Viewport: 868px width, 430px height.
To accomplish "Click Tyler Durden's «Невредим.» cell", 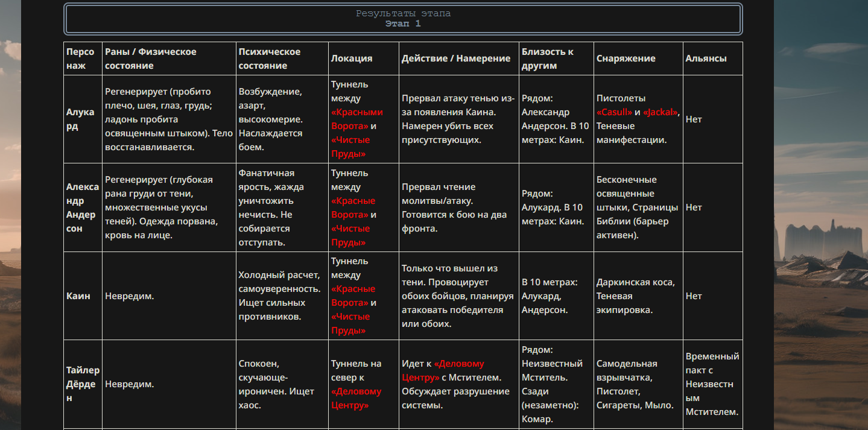I will click(x=169, y=384).
